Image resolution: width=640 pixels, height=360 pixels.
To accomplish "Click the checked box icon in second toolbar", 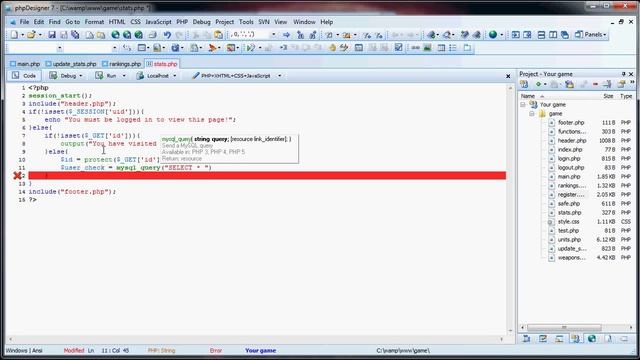I will 398,48.
